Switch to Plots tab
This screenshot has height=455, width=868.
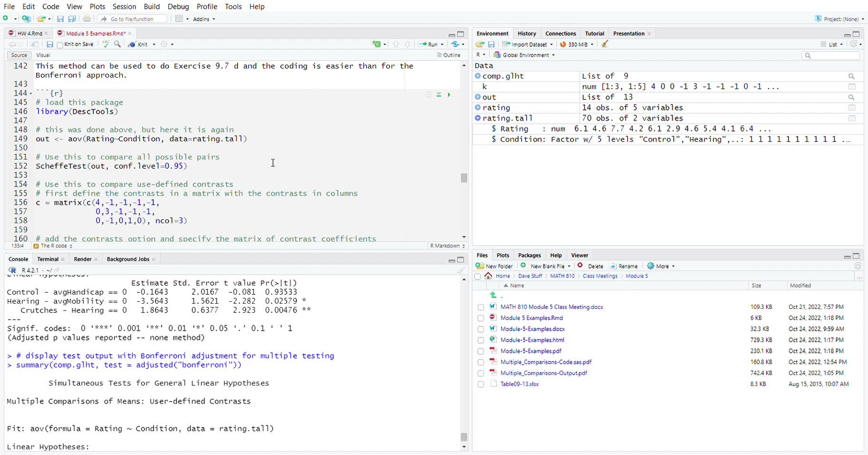click(503, 255)
